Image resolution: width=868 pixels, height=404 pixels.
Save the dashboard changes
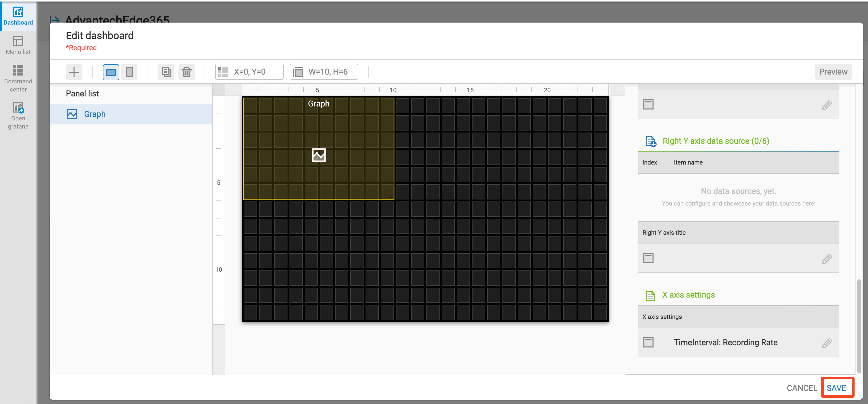point(836,388)
